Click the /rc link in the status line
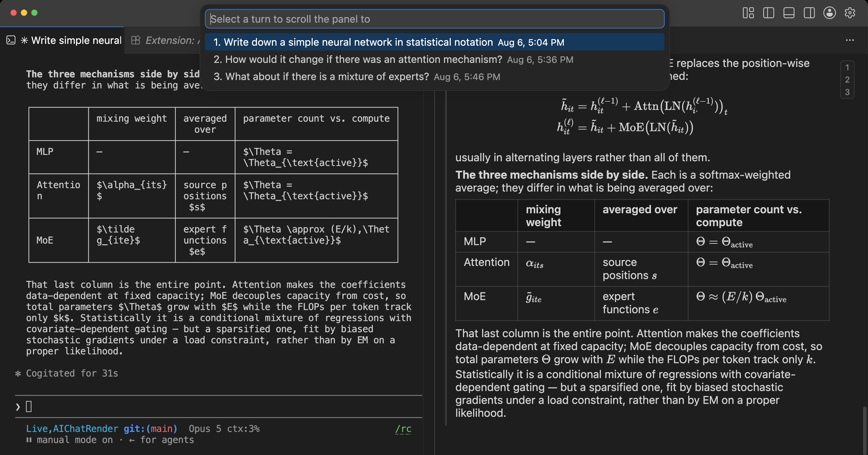The width and height of the screenshot is (868, 455). (403, 429)
